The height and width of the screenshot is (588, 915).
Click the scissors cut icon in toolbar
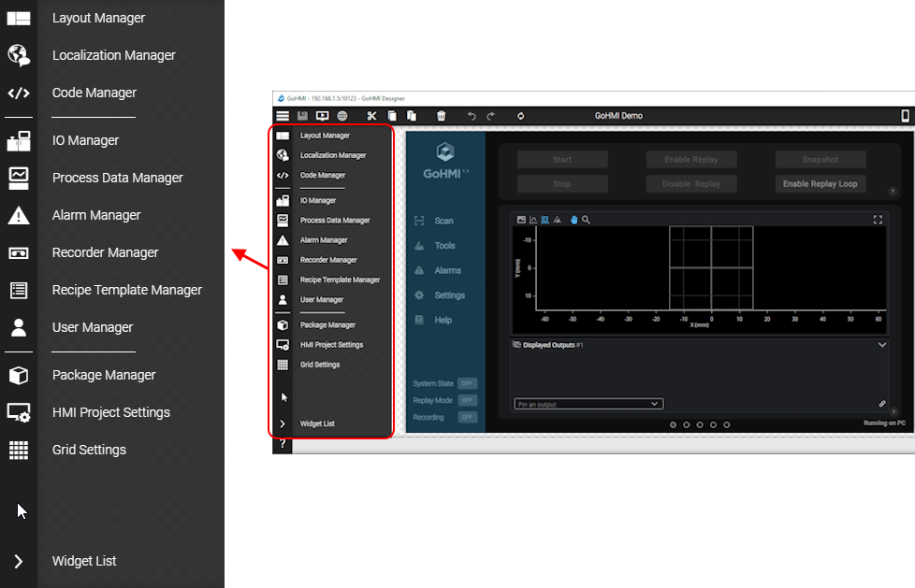pos(371,116)
